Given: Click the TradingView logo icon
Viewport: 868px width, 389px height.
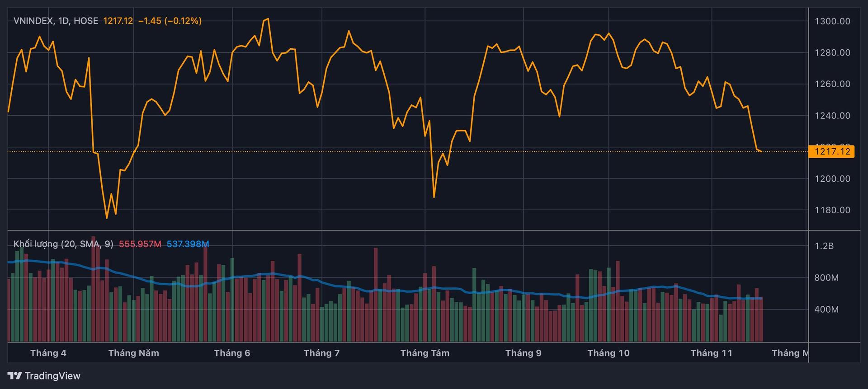Looking at the screenshot, I should tap(14, 376).
